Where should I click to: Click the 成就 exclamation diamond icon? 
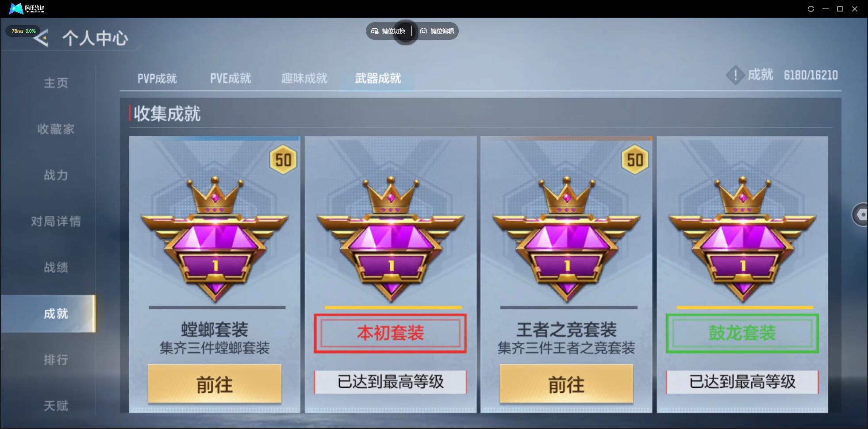point(735,75)
